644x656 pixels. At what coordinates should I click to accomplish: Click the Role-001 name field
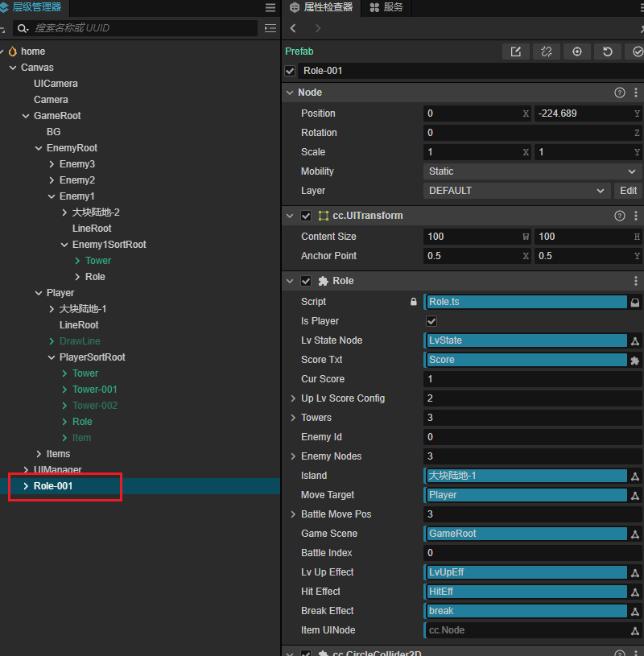click(471, 71)
